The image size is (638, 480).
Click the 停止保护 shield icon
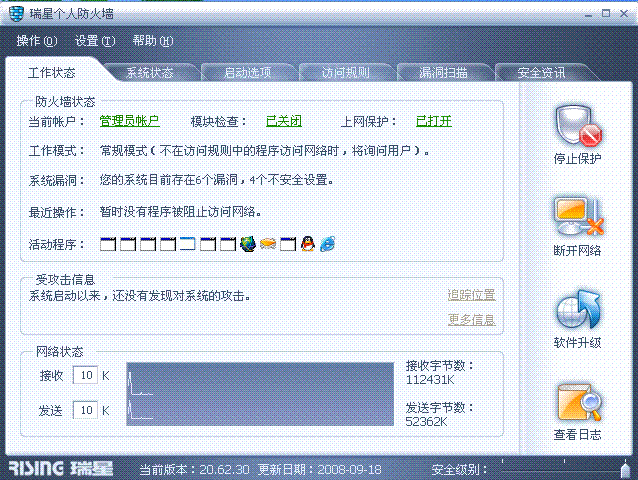(578, 127)
